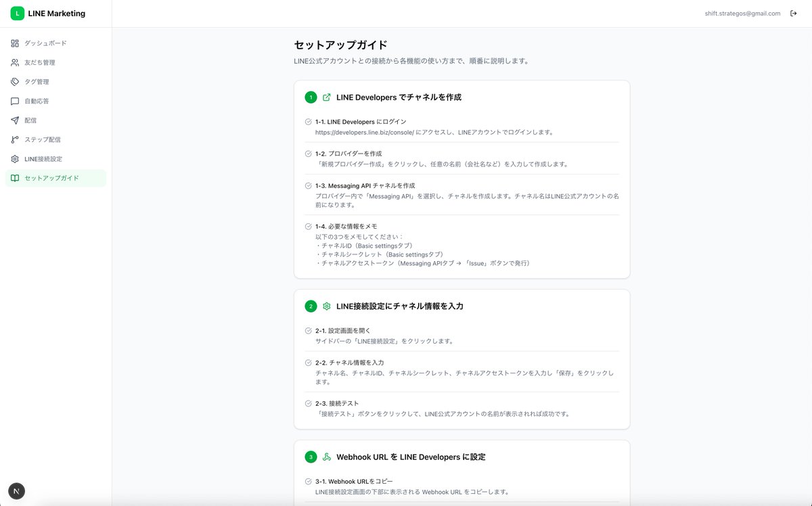812x506 pixels.
Task: Click heading LINE Developers でチャネルを作成
Action: 399,97
